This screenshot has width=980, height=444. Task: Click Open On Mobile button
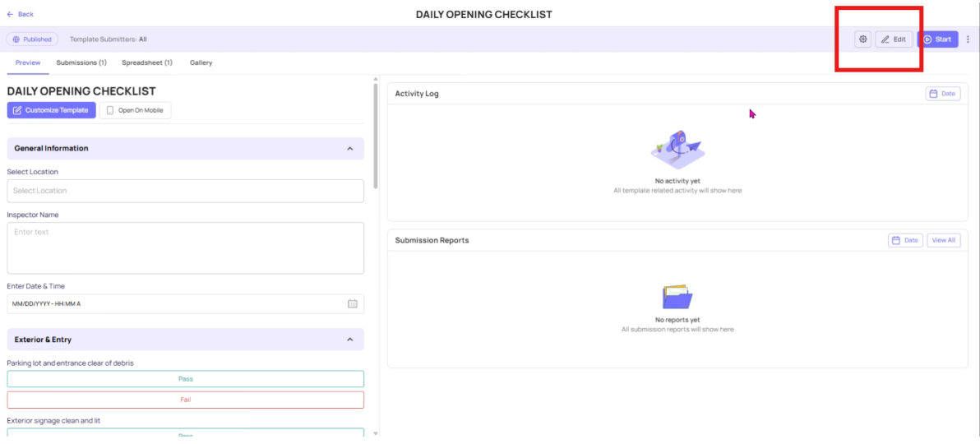point(135,110)
